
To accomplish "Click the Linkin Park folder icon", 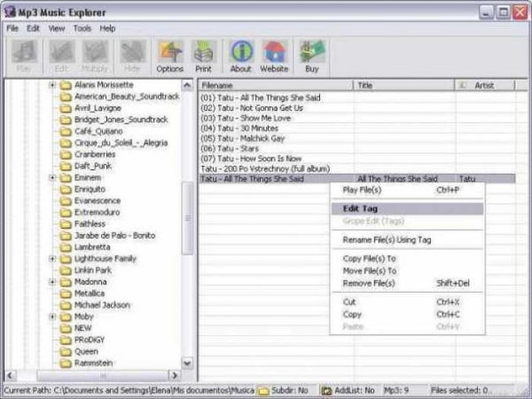I will [x=66, y=271].
